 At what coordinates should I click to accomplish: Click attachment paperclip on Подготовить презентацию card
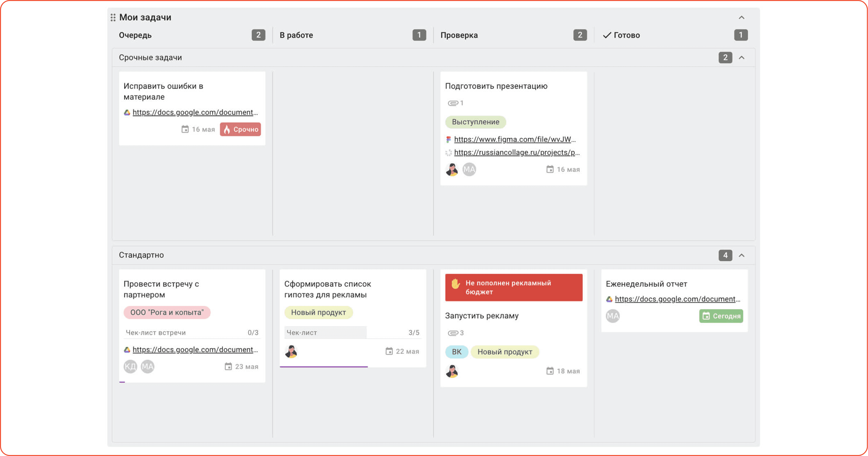[453, 103]
